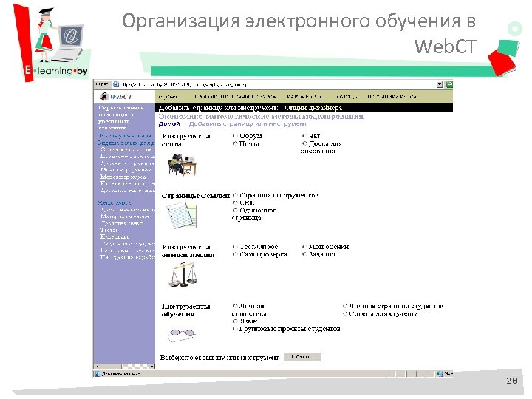Screen dimensions: 532x399
Task: Select the Язык radio button
Action: (x=235, y=321)
